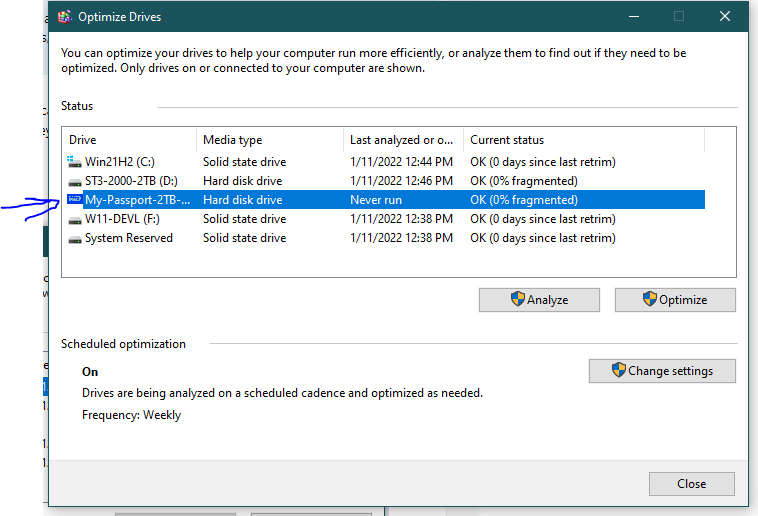The height and width of the screenshot is (516, 758).
Task: Click the Last analyzed or optimized column header
Action: (403, 140)
